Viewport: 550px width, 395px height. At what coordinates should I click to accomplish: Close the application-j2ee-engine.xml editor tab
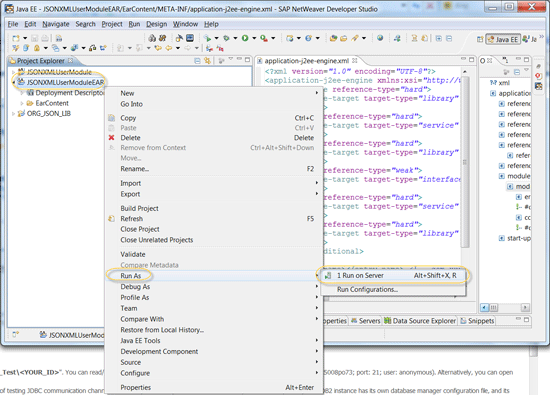[354, 60]
